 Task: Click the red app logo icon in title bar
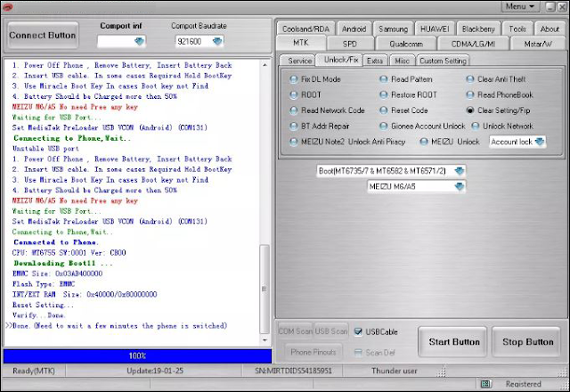pos(7,6)
